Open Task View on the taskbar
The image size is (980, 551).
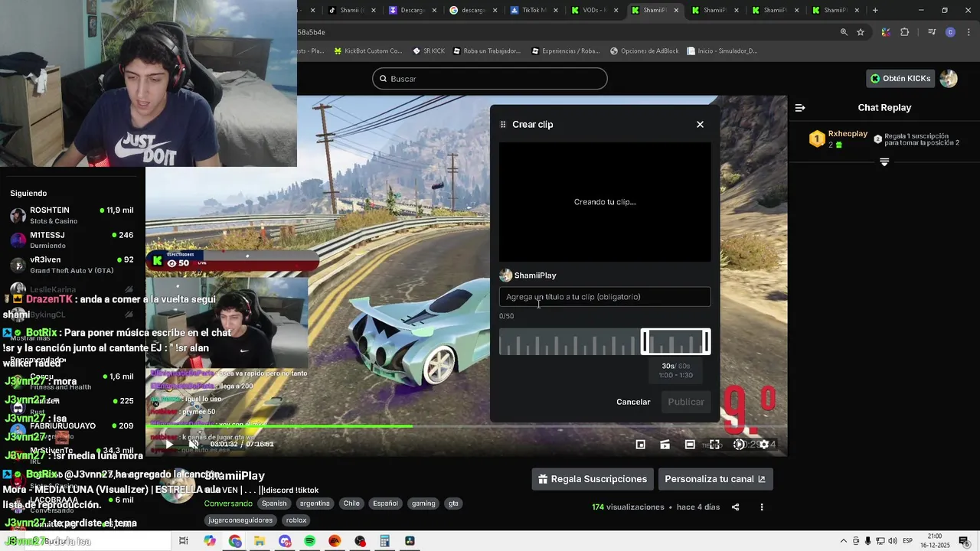[184, 541]
